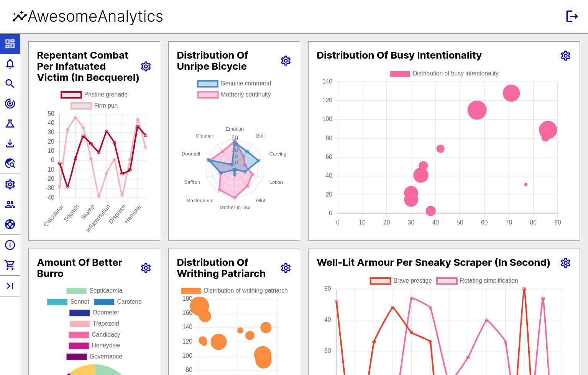
Task: Click the search magnifier icon in sidebar
Action: 10,84
